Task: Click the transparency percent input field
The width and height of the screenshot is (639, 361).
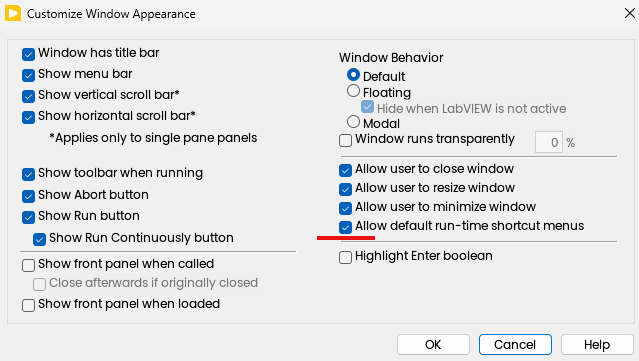Action: coord(549,142)
